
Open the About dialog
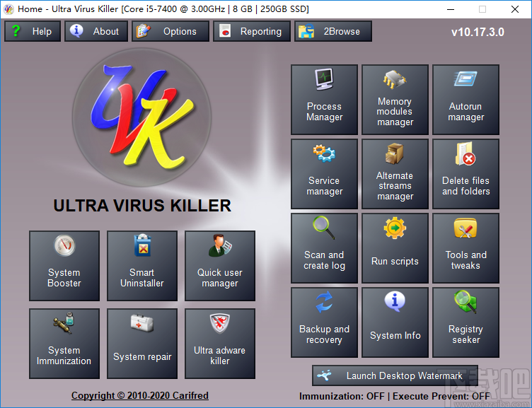click(96, 31)
